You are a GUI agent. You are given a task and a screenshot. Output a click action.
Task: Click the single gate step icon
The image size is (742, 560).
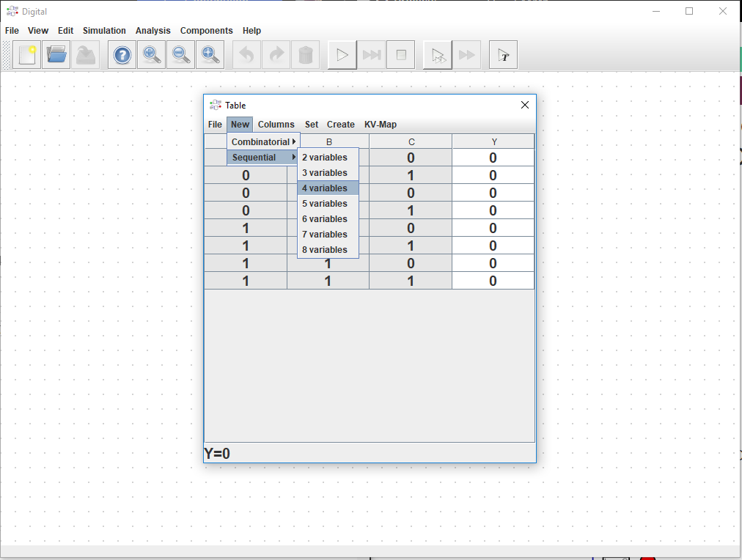[x=437, y=55]
